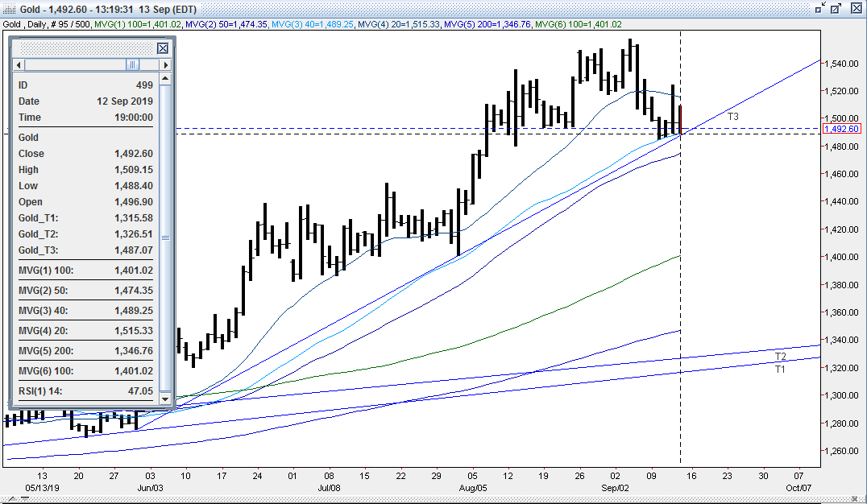The image size is (867, 504).
Task: Click the Jun/03 date axis label
Action: (150, 488)
